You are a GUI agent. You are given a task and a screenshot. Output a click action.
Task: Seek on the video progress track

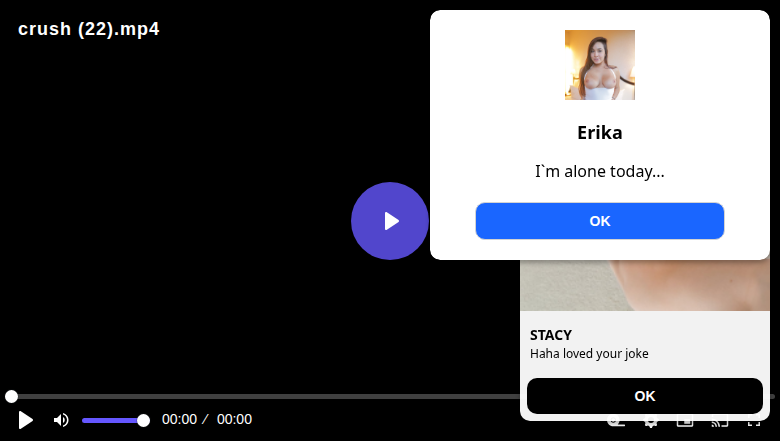tap(264, 396)
